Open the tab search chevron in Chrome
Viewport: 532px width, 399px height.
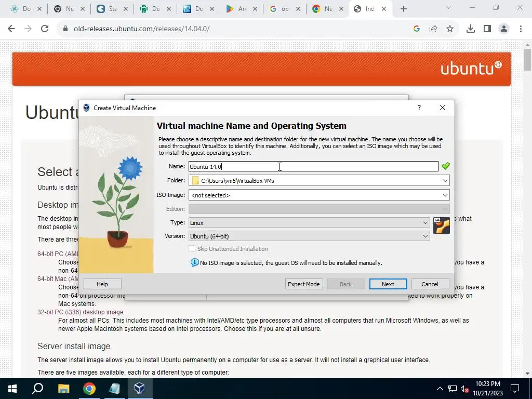tap(448, 7)
